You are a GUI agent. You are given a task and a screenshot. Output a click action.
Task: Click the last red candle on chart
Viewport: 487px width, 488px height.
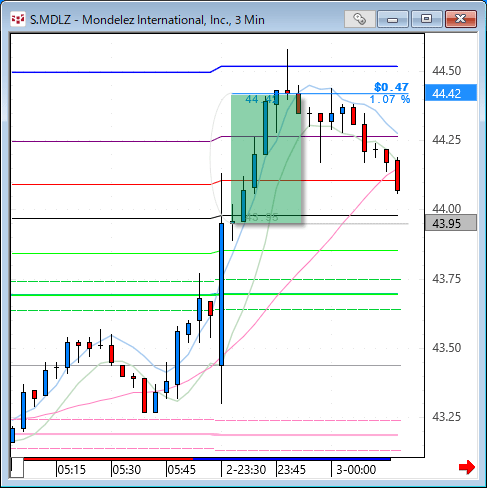coord(397,176)
